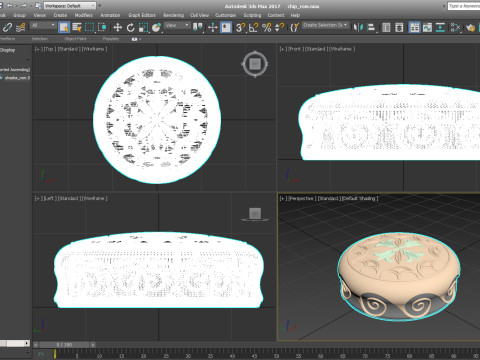Open the Modifiers menu
Image resolution: width=480 pixels, height=360 pixels.
[x=83, y=15]
